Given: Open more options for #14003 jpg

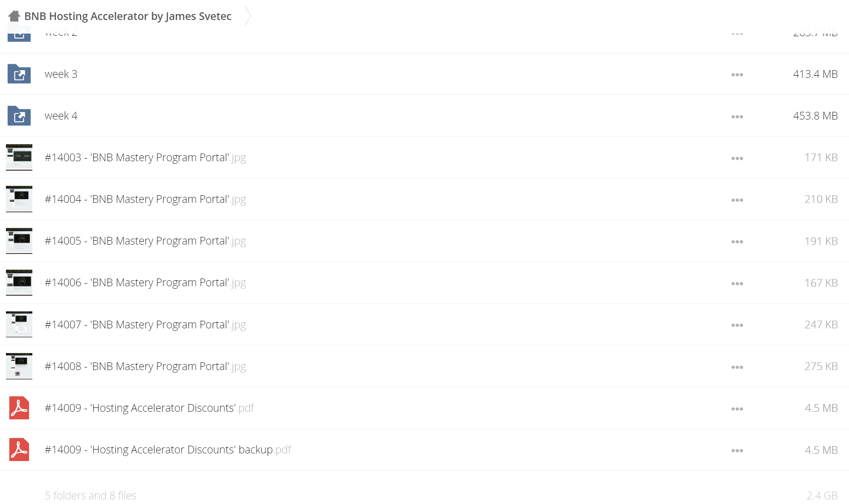Looking at the screenshot, I should [x=737, y=158].
